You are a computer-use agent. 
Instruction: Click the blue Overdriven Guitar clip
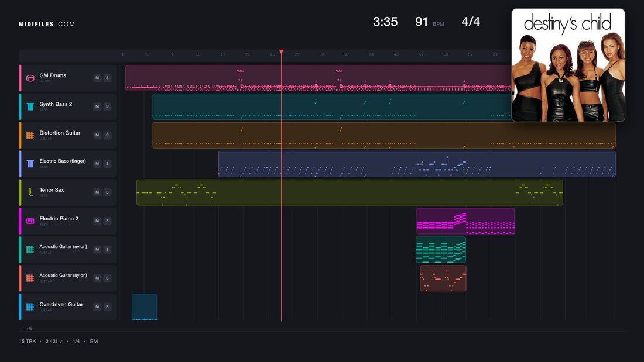coord(144,306)
